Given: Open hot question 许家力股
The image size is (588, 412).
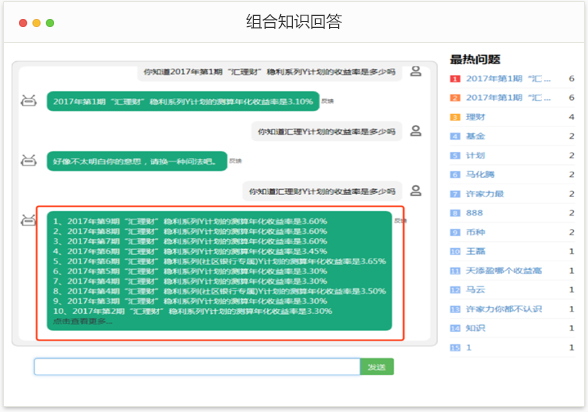Looking at the screenshot, I should pos(484,194).
